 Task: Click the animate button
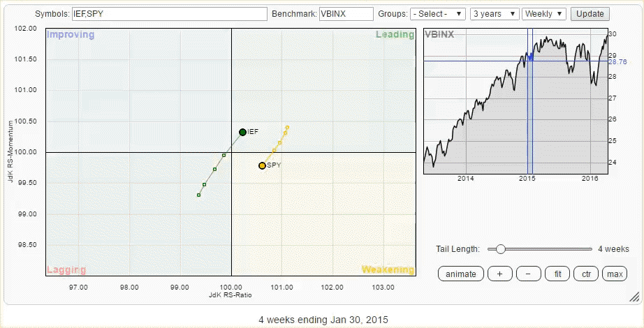(x=461, y=274)
